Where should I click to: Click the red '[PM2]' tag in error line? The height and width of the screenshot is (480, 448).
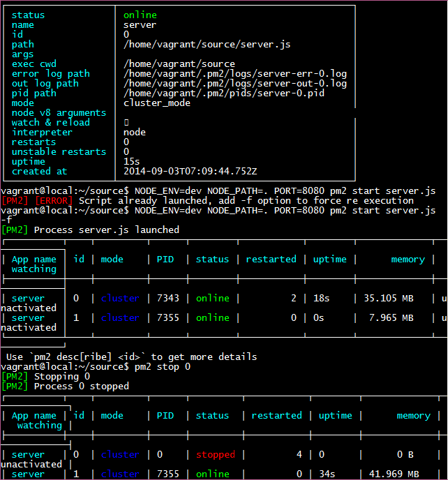tap(15, 201)
